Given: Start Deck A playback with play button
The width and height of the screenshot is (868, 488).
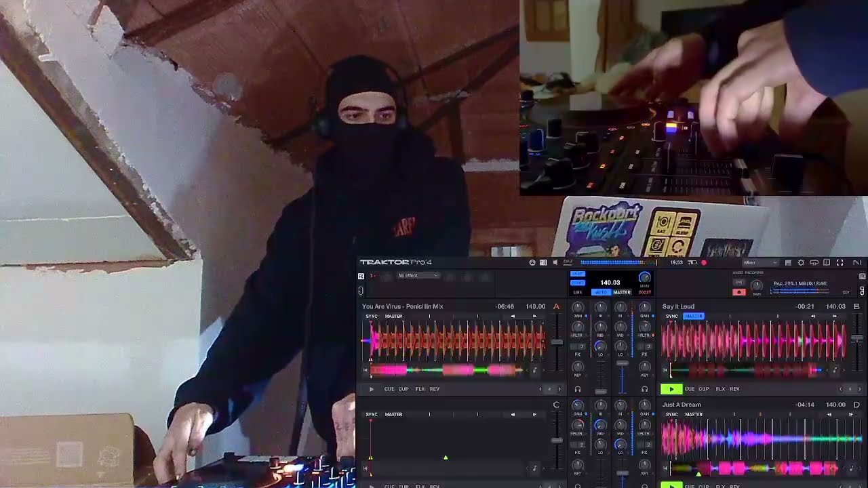Looking at the screenshot, I should pos(372,389).
